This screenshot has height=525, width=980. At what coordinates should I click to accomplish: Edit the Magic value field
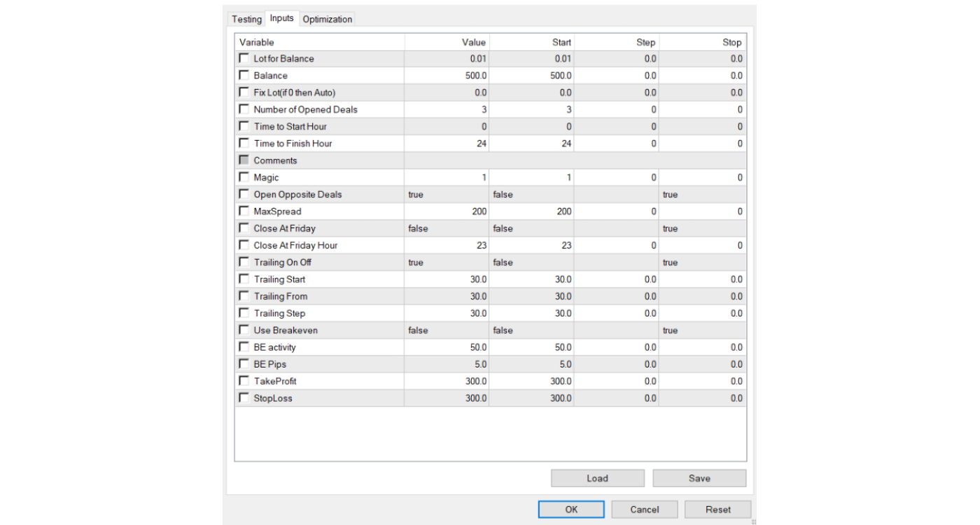446,178
